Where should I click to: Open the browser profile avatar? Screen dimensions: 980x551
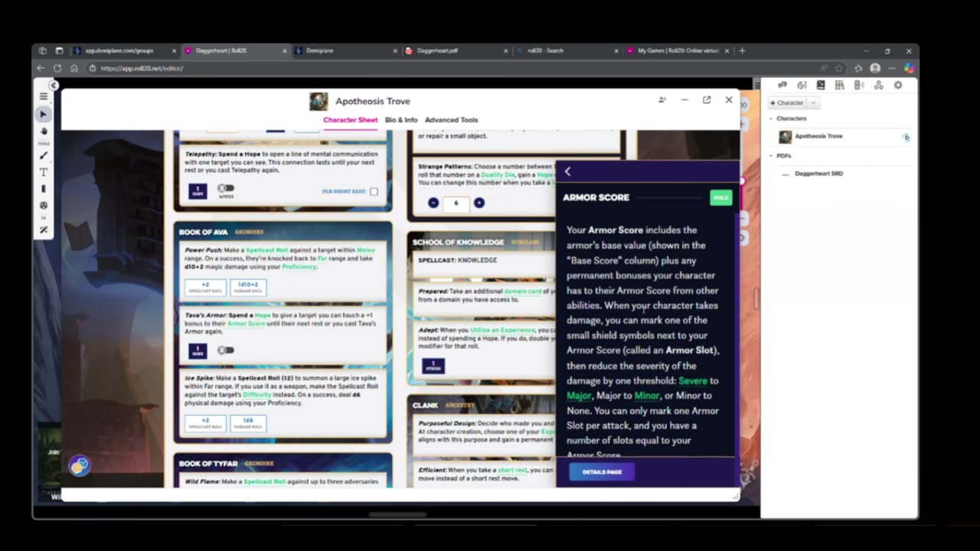(x=875, y=68)
